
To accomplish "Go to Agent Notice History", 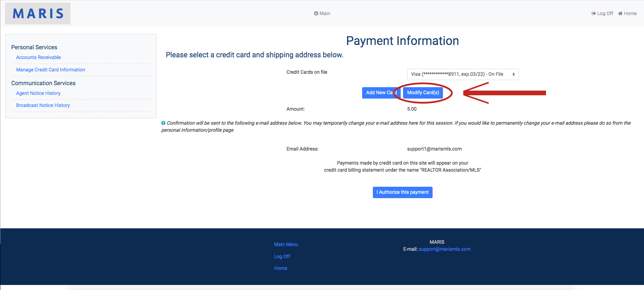I will [x=38, y=93].
